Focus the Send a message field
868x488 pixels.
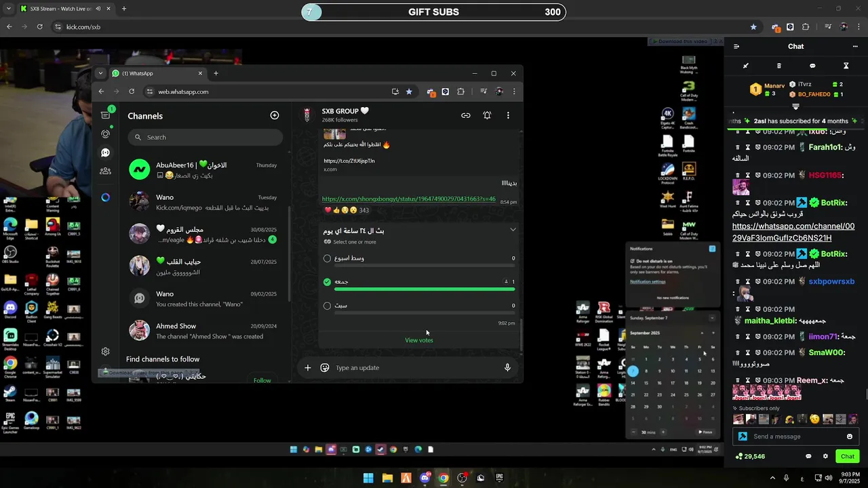coord(795,436)
